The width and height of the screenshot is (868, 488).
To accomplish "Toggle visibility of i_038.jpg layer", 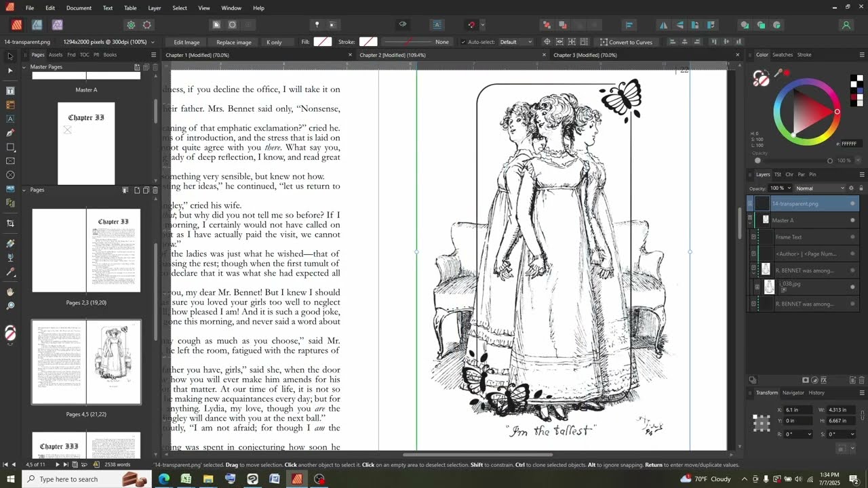I will (852, 287).
